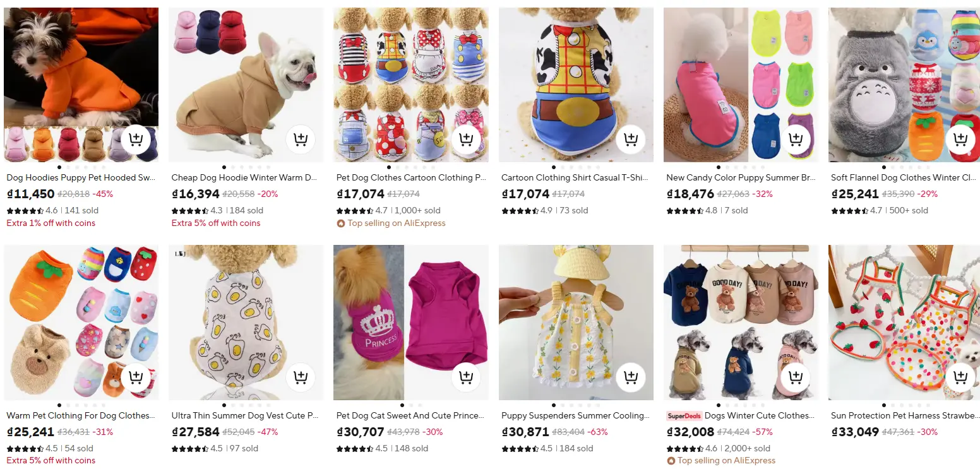Click the cart icon on Warm Pet Clothing item
The height and width of the screenshot is (469, 980).
click(x=136, y=377)
